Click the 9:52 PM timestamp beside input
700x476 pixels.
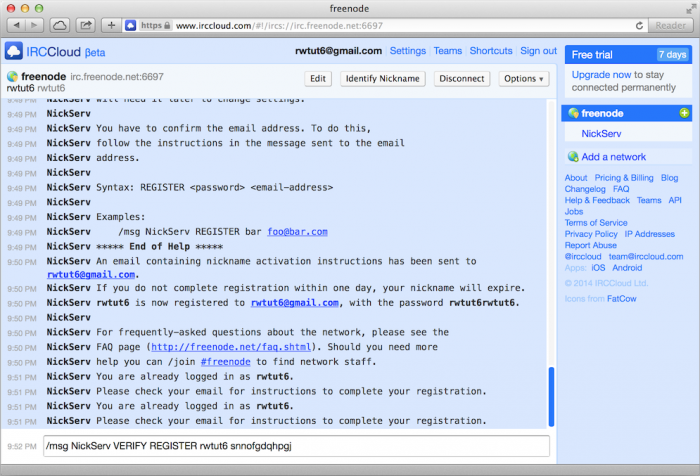(x=22, y=447)
